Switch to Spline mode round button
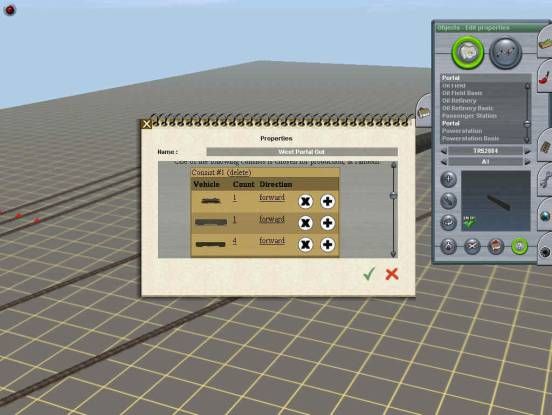This screenshot has width=552, height=415. point(505,53)
